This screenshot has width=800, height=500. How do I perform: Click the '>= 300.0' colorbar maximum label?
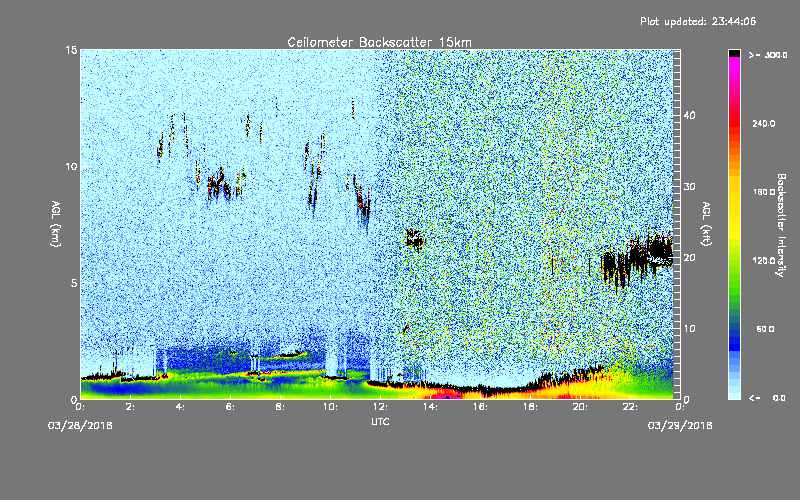768,55
